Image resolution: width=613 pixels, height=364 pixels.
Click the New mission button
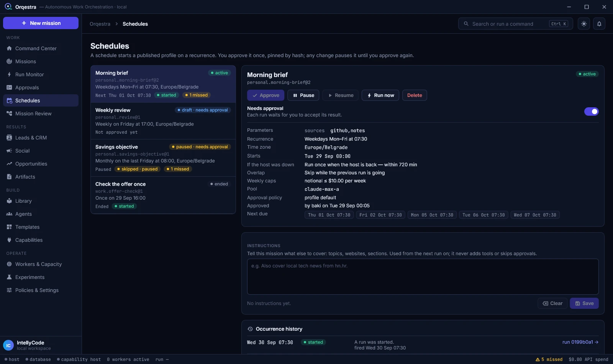point(41,23)
